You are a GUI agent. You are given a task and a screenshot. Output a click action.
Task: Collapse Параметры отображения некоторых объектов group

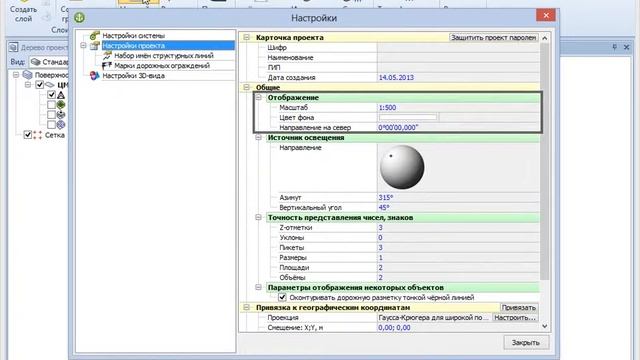coord(258,287)
